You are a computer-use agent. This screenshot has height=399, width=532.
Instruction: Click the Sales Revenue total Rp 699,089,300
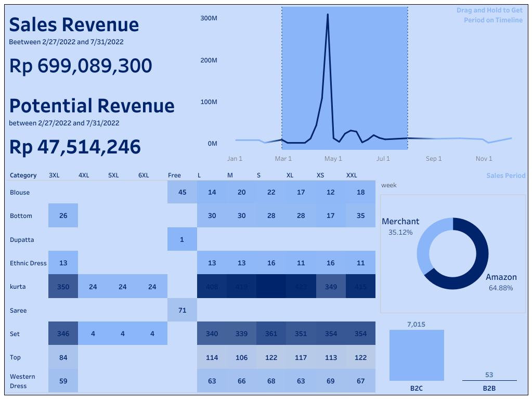coord(80,66)
